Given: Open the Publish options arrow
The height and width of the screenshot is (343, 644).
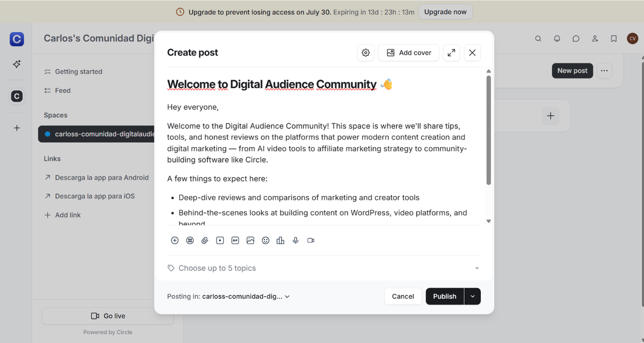Looking at the screenshot, I should click(473, 297).
